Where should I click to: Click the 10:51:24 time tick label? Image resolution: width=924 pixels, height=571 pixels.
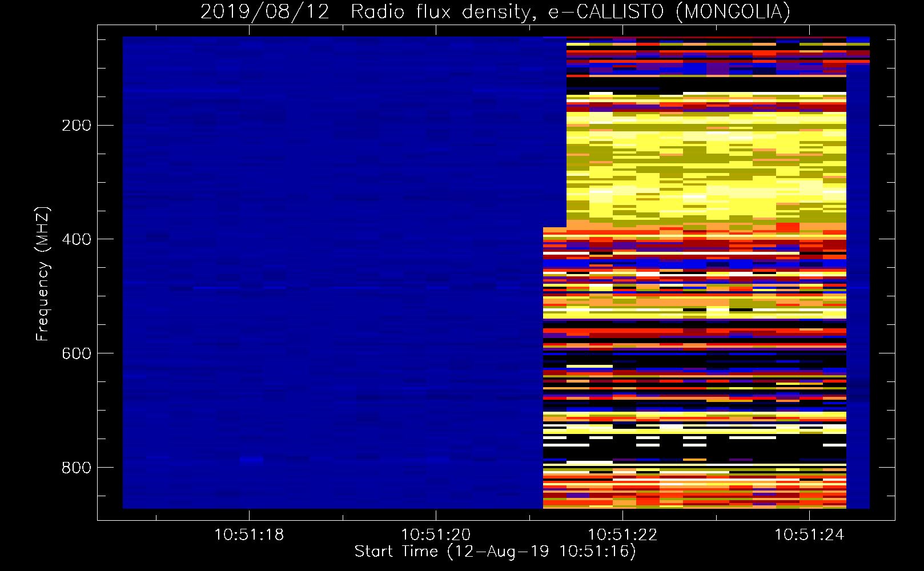pyautogui.click(x=809, y=535)
